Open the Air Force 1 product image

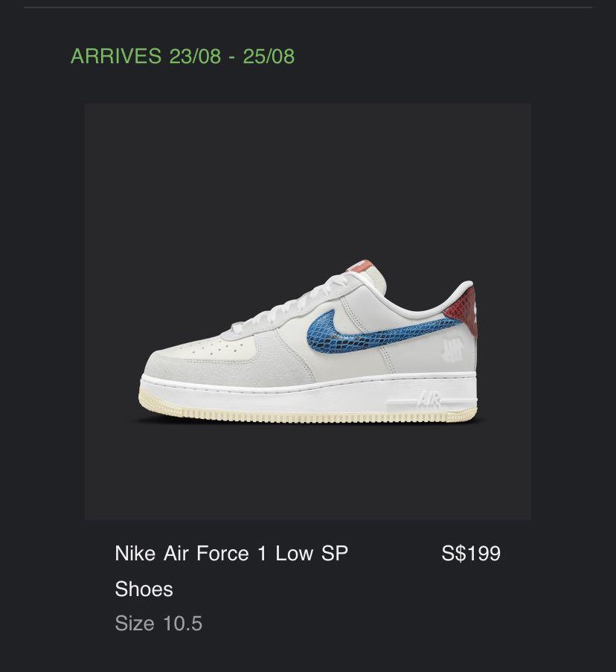coord(307,311)
